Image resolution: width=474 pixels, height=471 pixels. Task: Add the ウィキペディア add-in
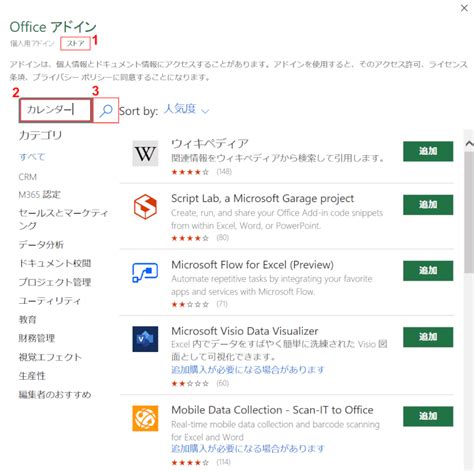428,151
